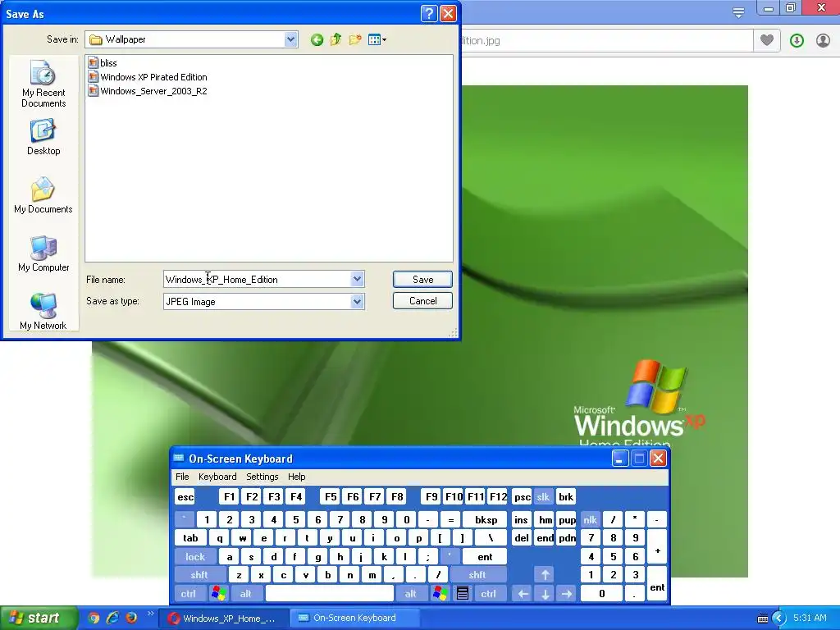The height and width of the screenshot is (630, 840).
Task: Toggle the left ctrl key
Action: tap(189, 594)
